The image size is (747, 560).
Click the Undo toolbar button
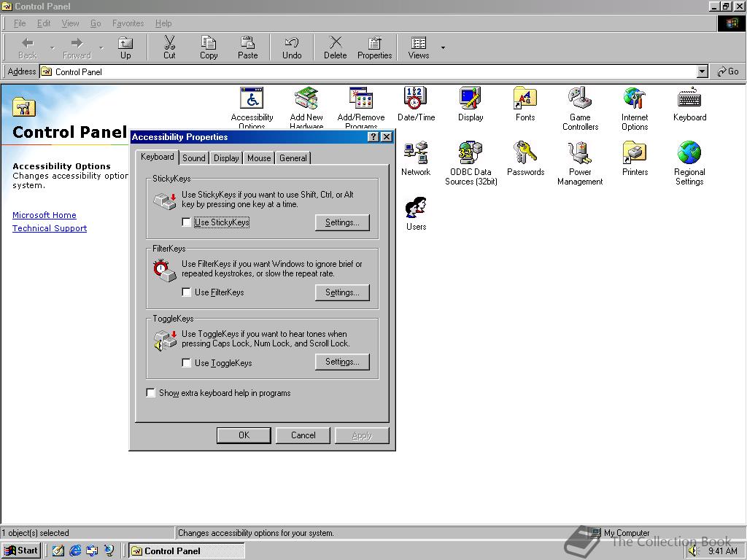point(292,47)
